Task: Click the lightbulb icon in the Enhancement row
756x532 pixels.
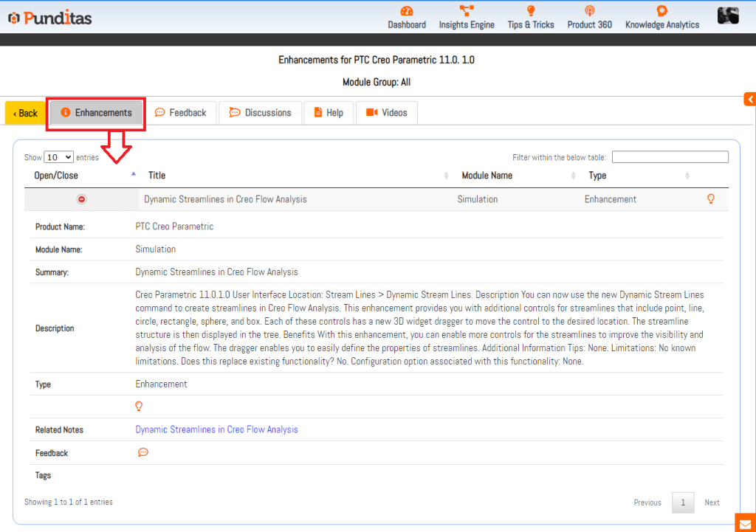Action: (x=711, y=199)
